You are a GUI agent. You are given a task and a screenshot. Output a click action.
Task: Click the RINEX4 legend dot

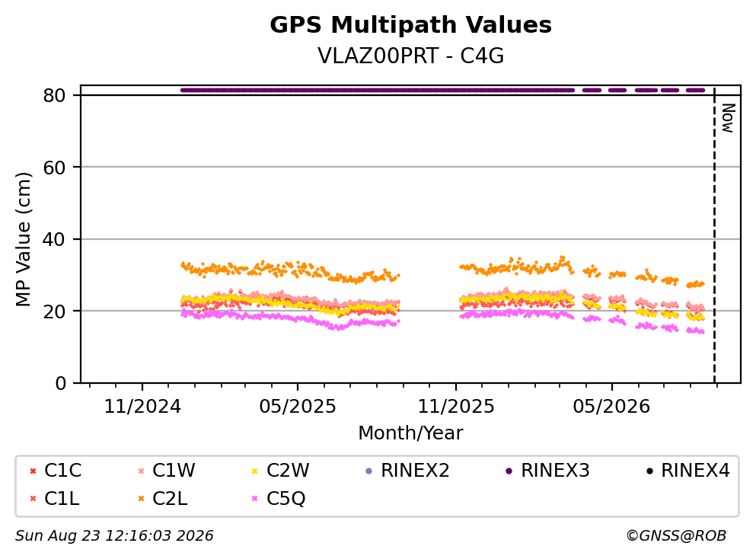[x=649, y=471]
